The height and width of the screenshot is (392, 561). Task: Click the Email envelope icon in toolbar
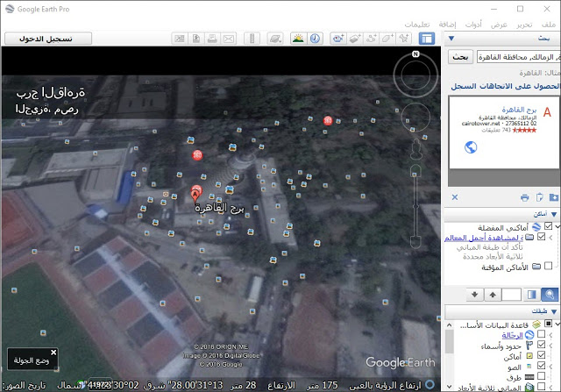point(229,39)
